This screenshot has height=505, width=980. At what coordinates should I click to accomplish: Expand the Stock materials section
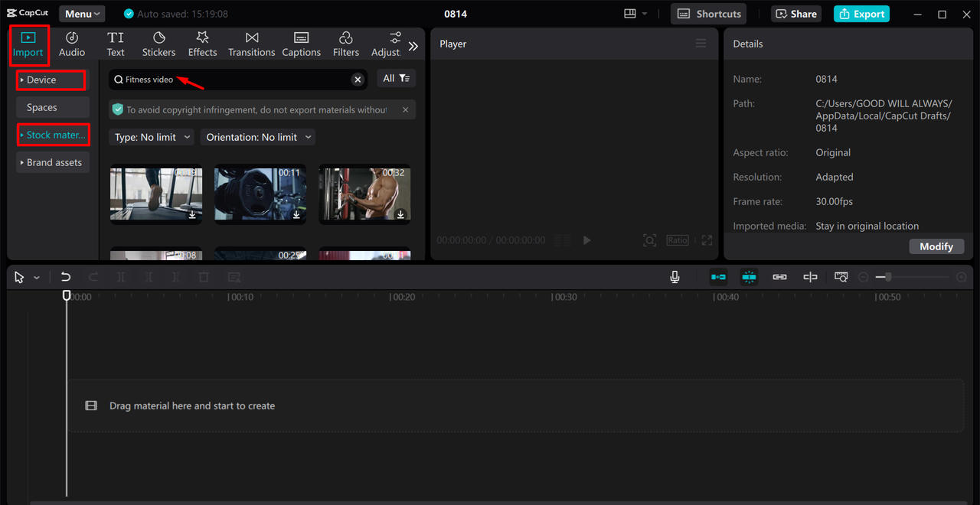tap(52, 135)
